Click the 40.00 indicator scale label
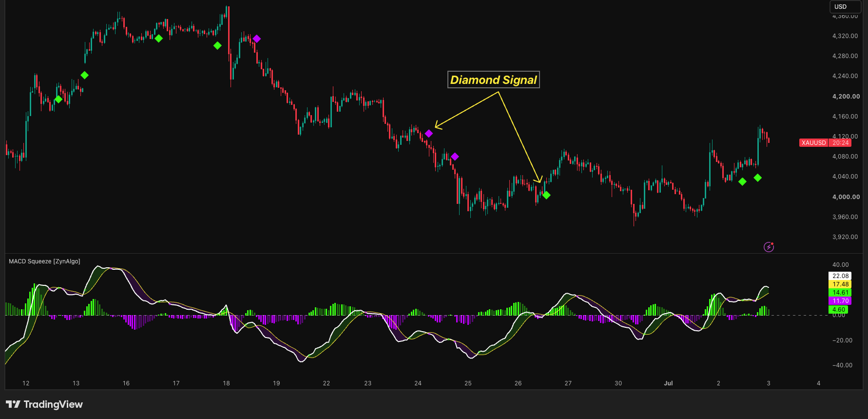 (x=840, y=265)
